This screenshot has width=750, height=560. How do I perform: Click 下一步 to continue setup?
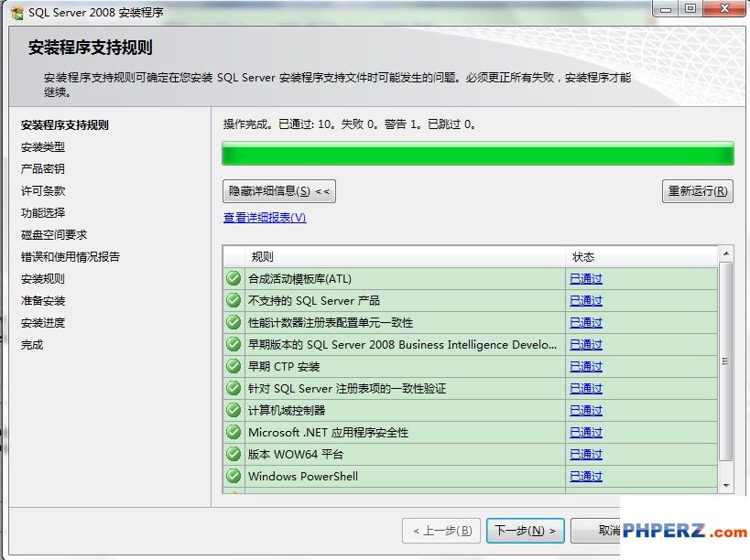[x=526, y=531]
